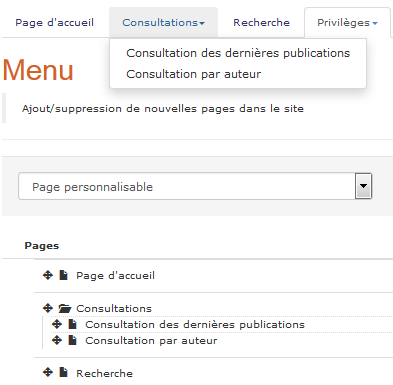Select Consultation par auteur tree entry

click(x=151, y=340)
